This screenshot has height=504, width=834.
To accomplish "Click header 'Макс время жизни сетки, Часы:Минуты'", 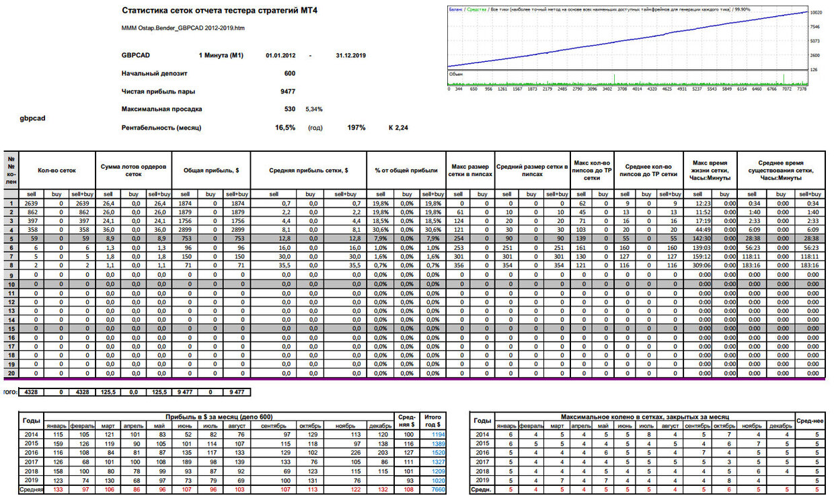I will 710,171.
